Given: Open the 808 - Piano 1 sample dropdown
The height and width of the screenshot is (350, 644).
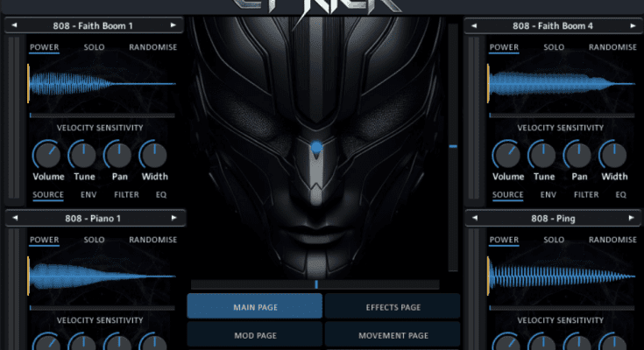Looking at the screenshot, I should [94, 218].
